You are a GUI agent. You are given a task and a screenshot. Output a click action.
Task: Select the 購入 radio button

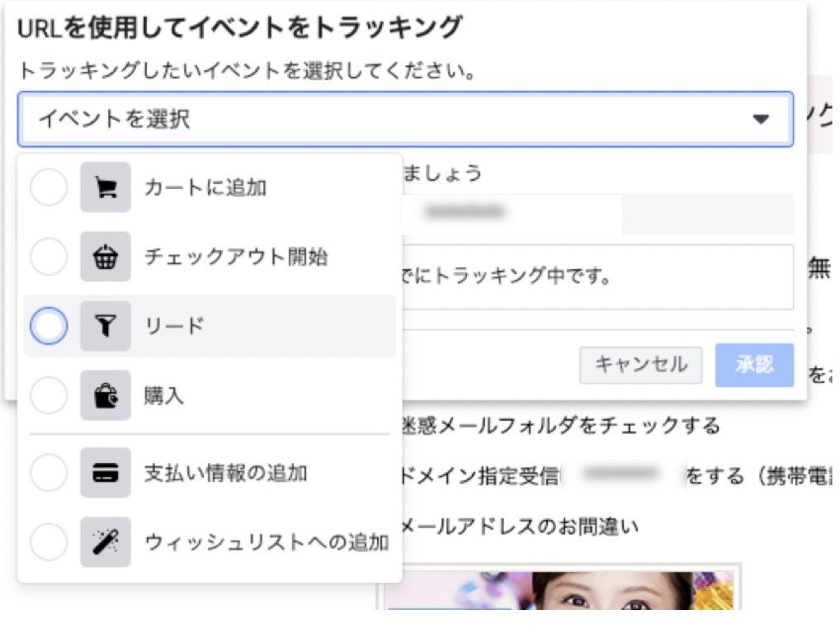[49, 396]
